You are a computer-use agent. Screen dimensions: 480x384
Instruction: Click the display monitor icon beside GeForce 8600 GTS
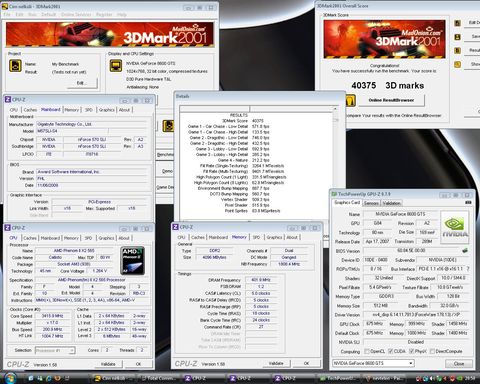pos(116,66)
